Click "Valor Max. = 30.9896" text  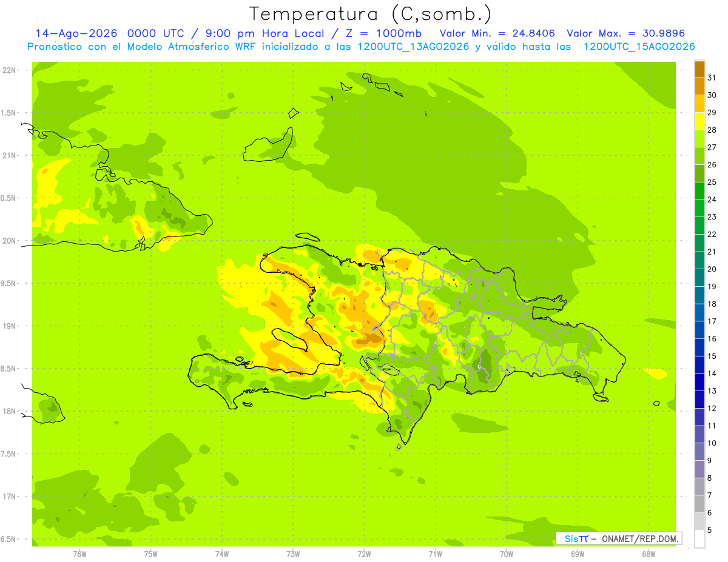[625, 33]
